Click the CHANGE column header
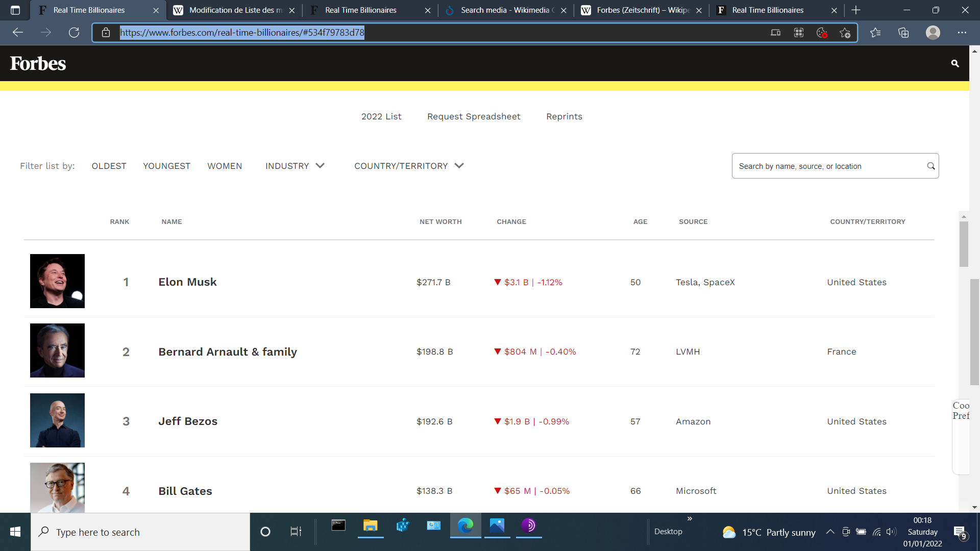Screen dimensions: 980x551 (511, 222)
